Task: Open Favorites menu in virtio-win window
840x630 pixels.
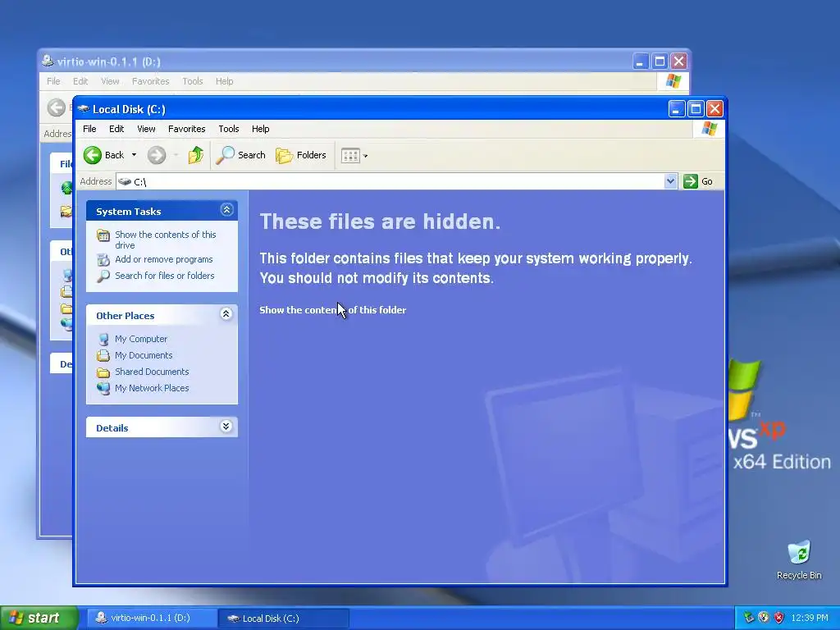Action: click(151, 81)
